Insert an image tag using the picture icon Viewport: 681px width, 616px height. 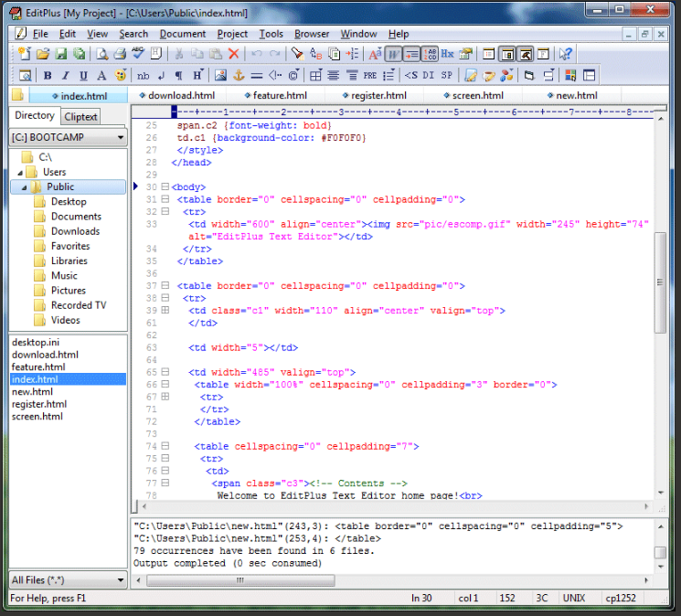[x=220, y=76]
